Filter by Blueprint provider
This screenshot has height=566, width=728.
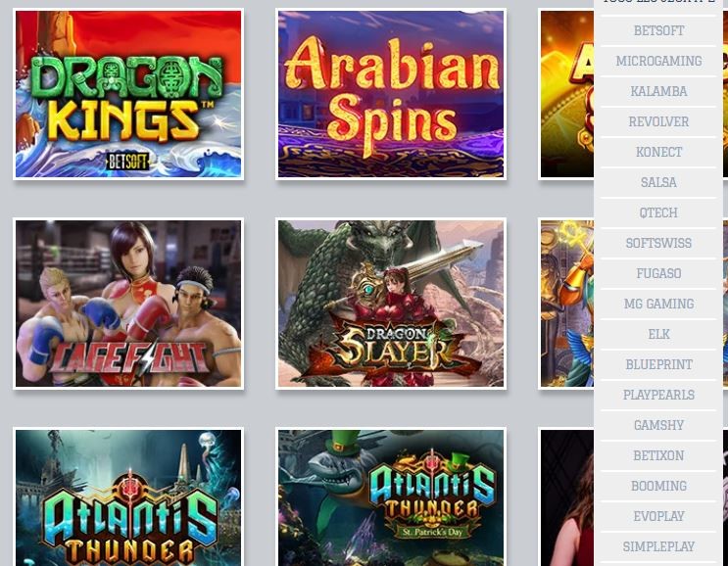(658, 364)
